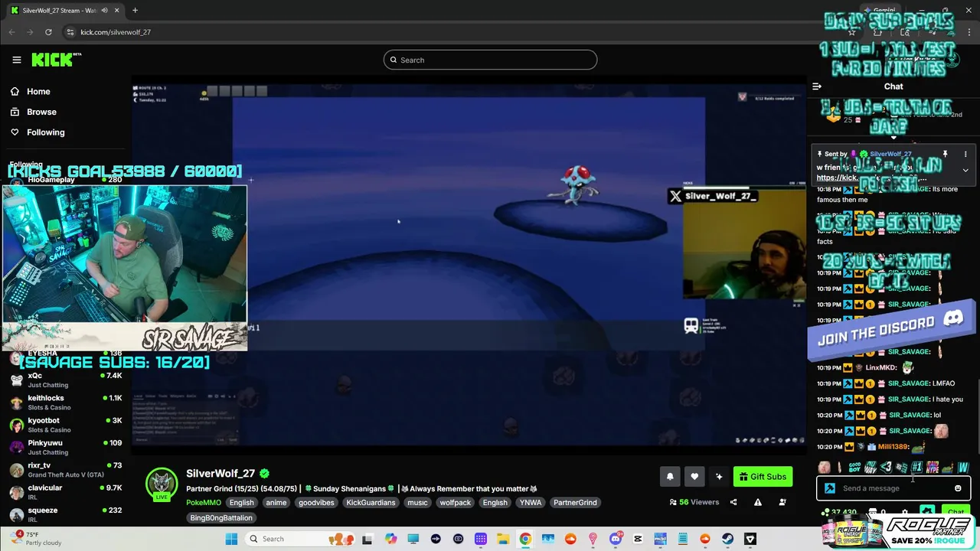
Task: Click the Windows taskbar Search box
Action: click(302, 539)
